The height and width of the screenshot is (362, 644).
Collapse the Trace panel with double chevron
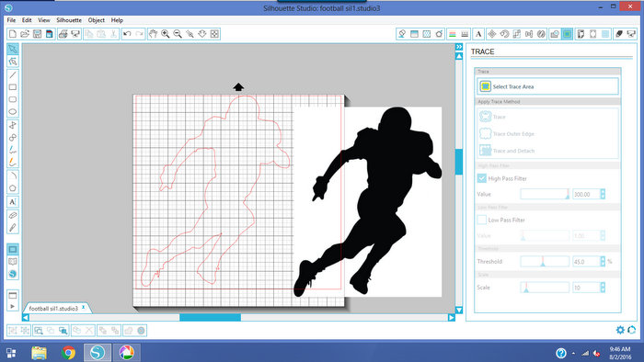(459, 47)
